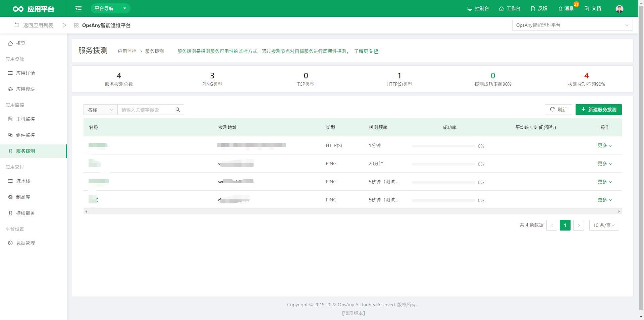
Task: Select 服务拨测 sidebar item
Action: (34, 151)
